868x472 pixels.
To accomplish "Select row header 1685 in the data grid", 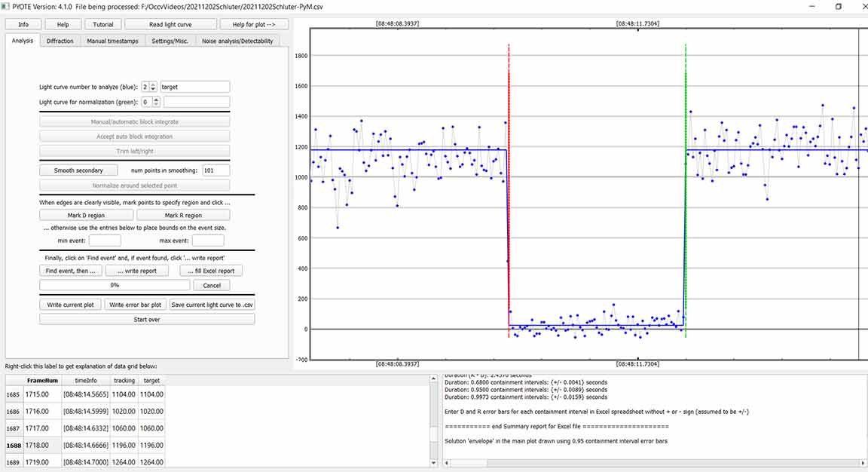I will 14,395.
